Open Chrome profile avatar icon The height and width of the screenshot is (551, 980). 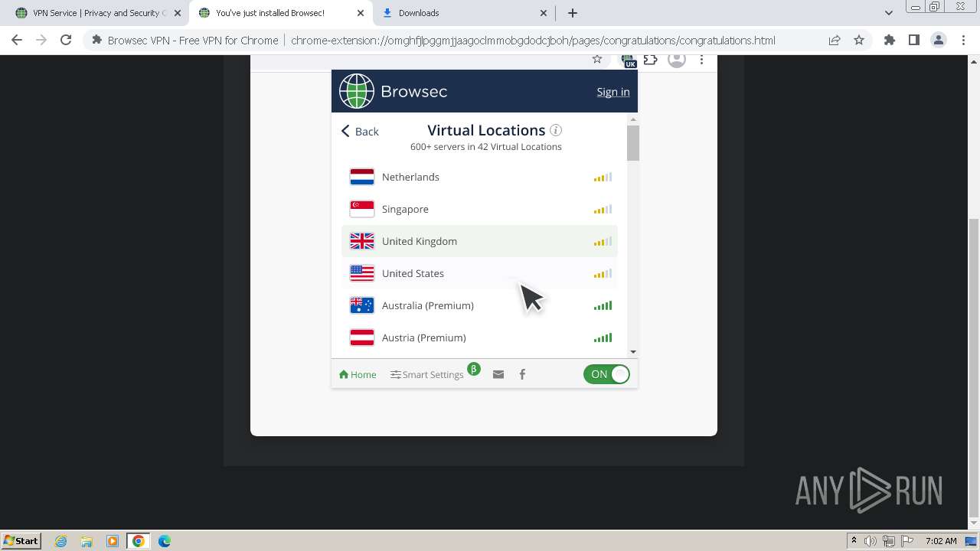(x=939, y=41)
